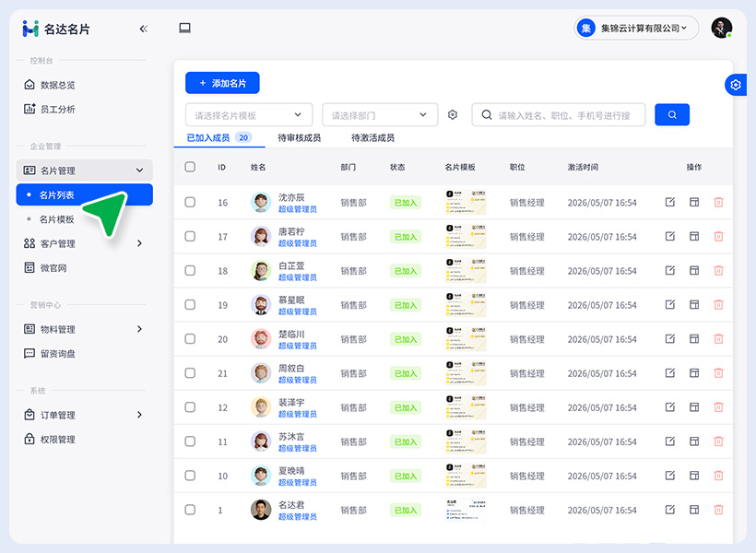Expand the 客户管理 menu group

85,243
